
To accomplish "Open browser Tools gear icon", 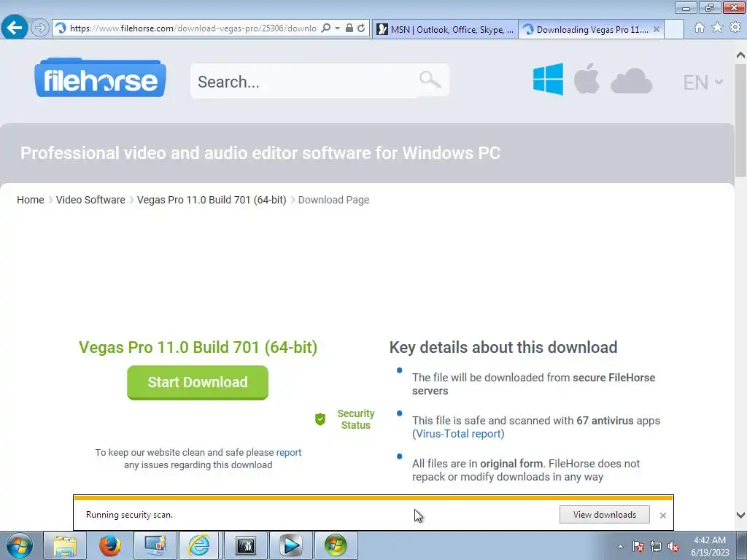I will 735,28.
